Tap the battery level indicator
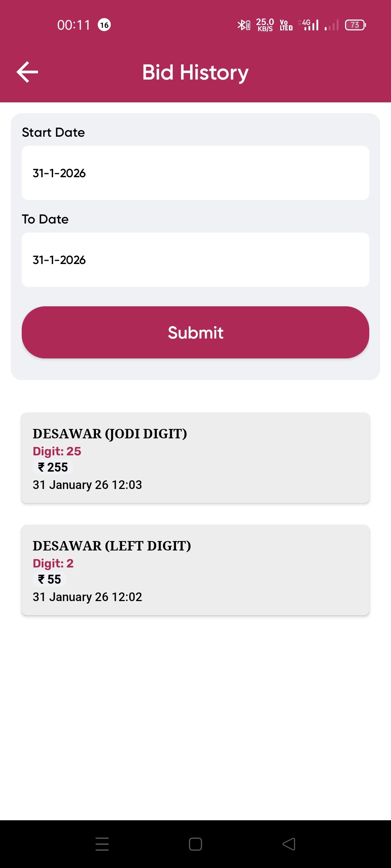 (355, 25)
